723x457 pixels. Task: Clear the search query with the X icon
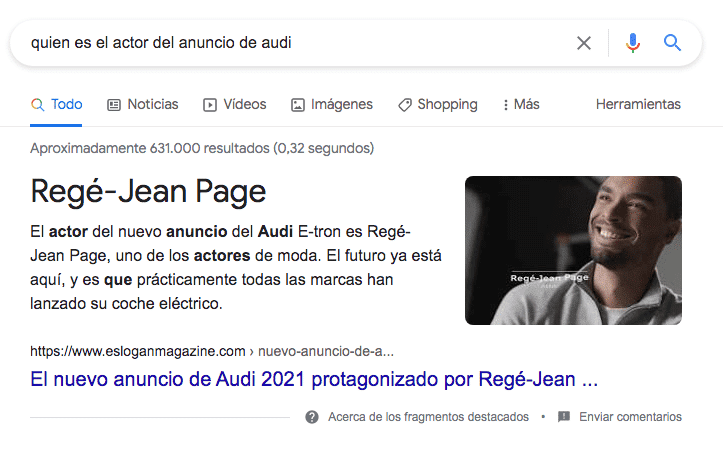(584, 43)
